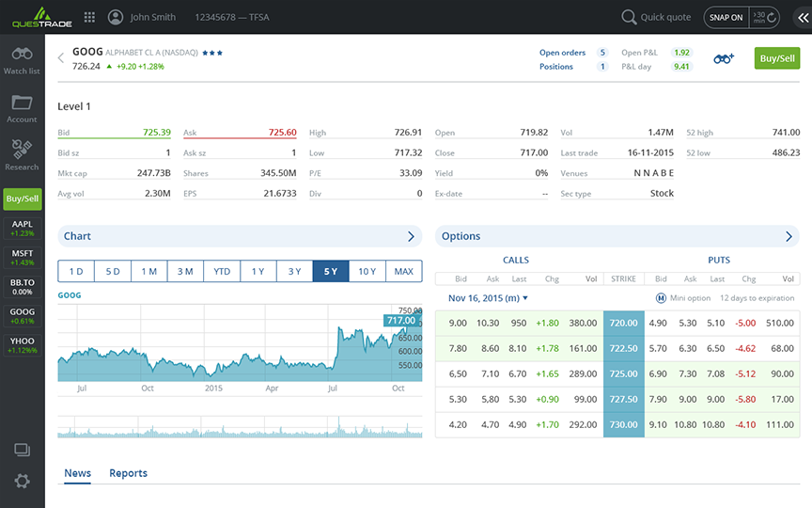Click the sidebar Buy/Sell button
The width and height of the screenshot is (812, 508).
pyautogui.click(x=23, y=199)
